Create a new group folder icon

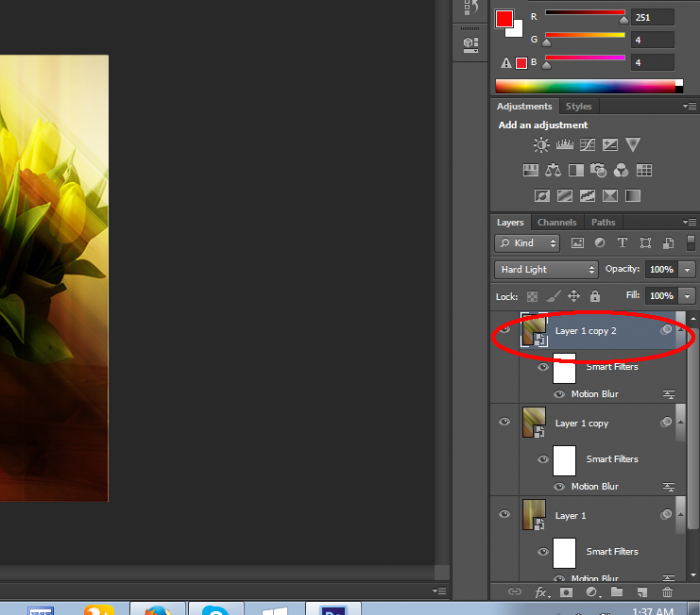[617, 593]
